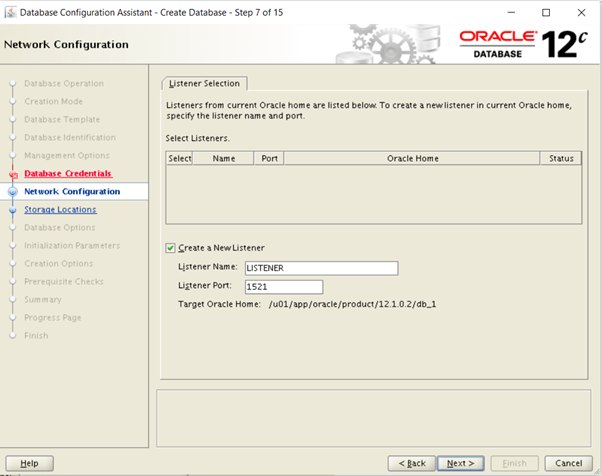Go to the Database Credentials step
Viewport: 602px width, 476px height.
[67, 174]
